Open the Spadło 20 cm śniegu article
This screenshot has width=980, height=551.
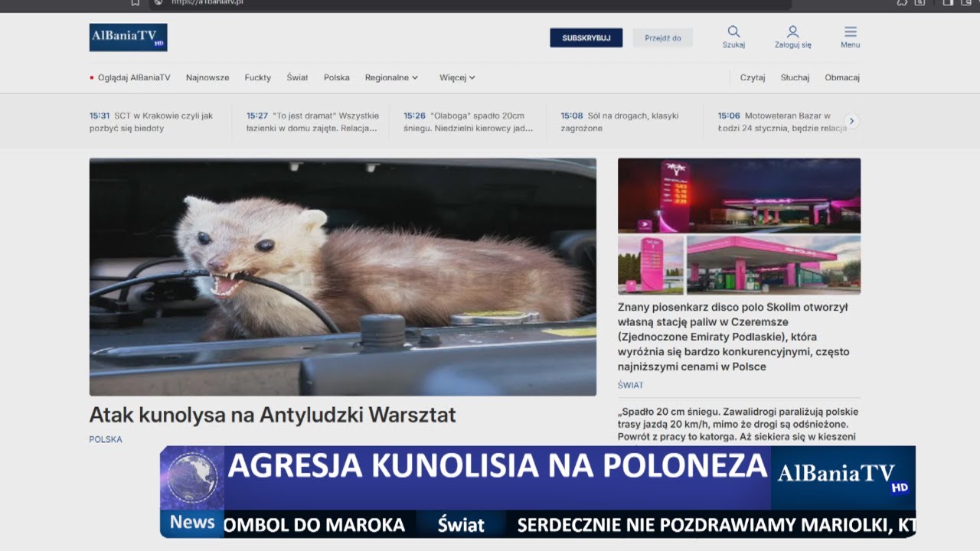738,425
